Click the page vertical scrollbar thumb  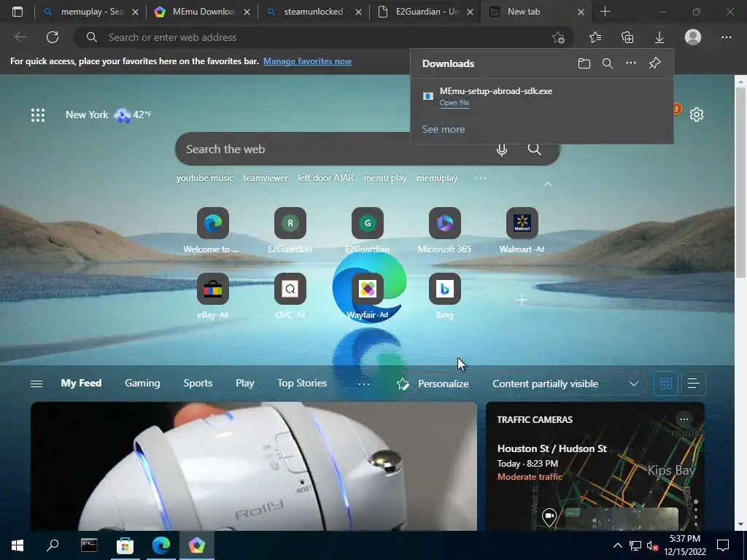click(x=740, y=182)
